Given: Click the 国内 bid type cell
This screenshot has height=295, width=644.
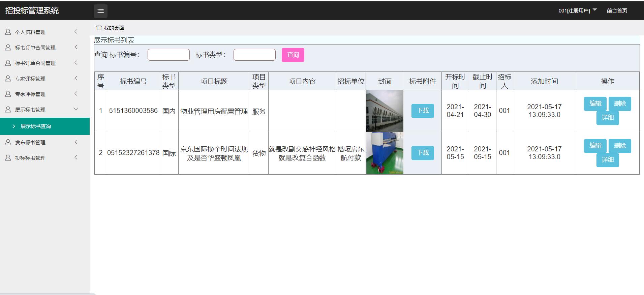Looking at the screenshot, I should click(169, 111).
